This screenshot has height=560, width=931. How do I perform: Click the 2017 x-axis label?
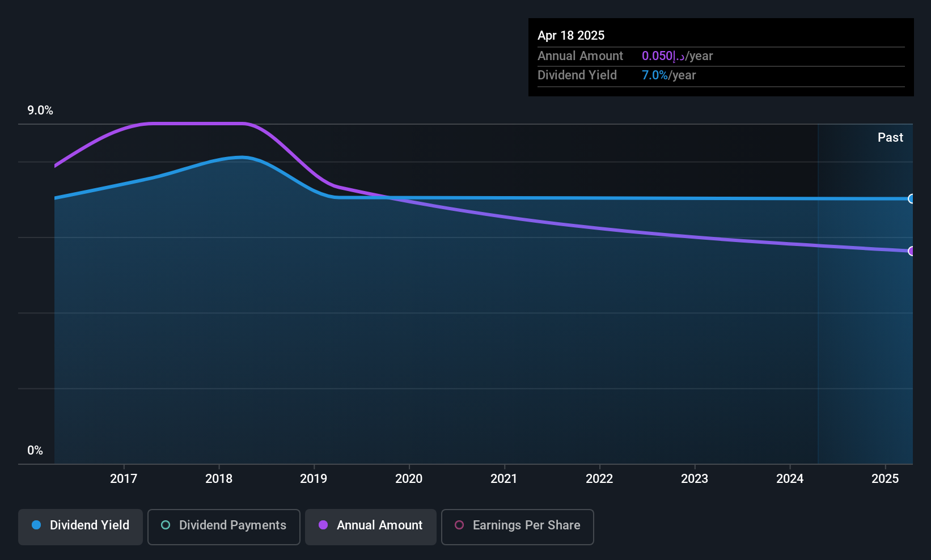click(124, 478)
